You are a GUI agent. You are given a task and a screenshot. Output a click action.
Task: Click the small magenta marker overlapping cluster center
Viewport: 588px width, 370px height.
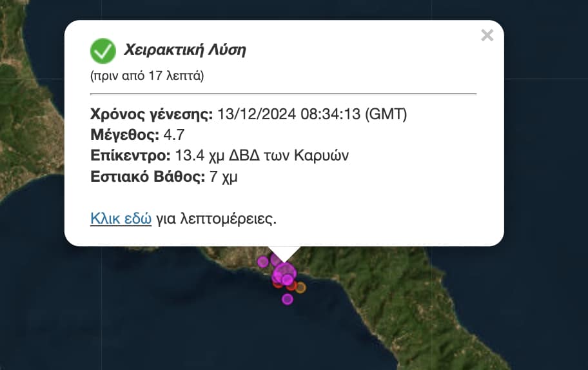tap(288, 280)
